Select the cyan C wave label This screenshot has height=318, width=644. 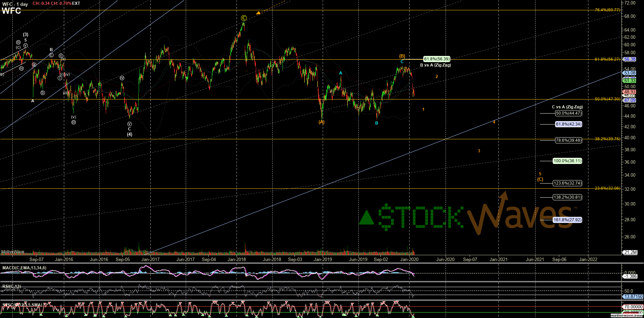[402, 62]
